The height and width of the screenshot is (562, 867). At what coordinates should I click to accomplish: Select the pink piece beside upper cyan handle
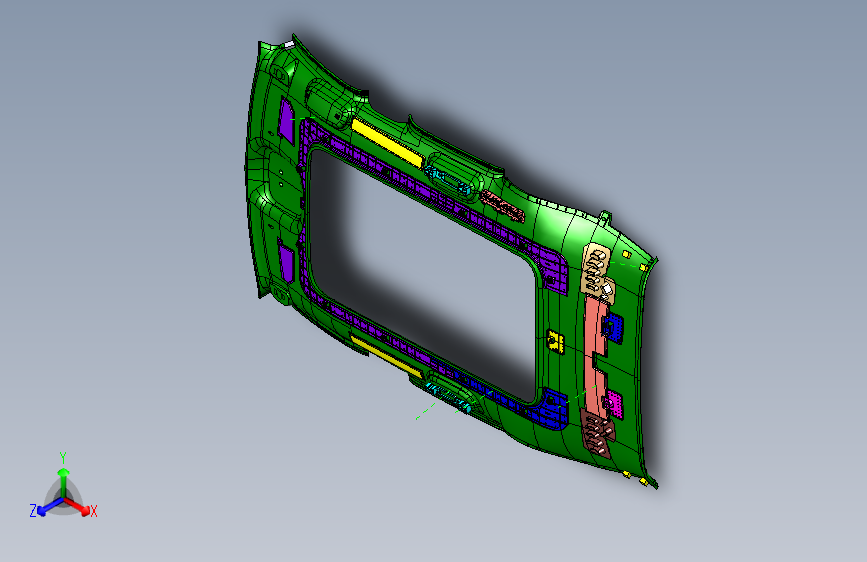pos(503,206)
